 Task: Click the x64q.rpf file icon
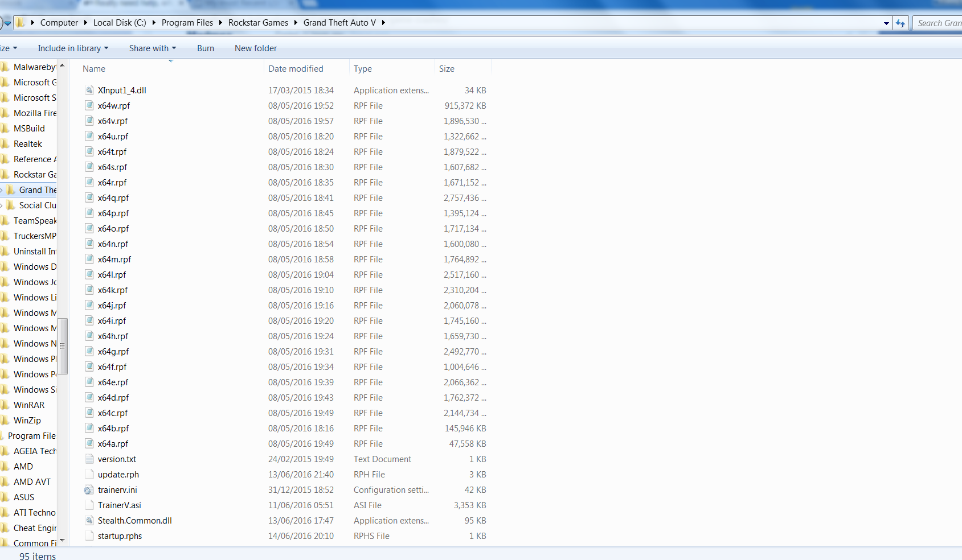[89, 197]
